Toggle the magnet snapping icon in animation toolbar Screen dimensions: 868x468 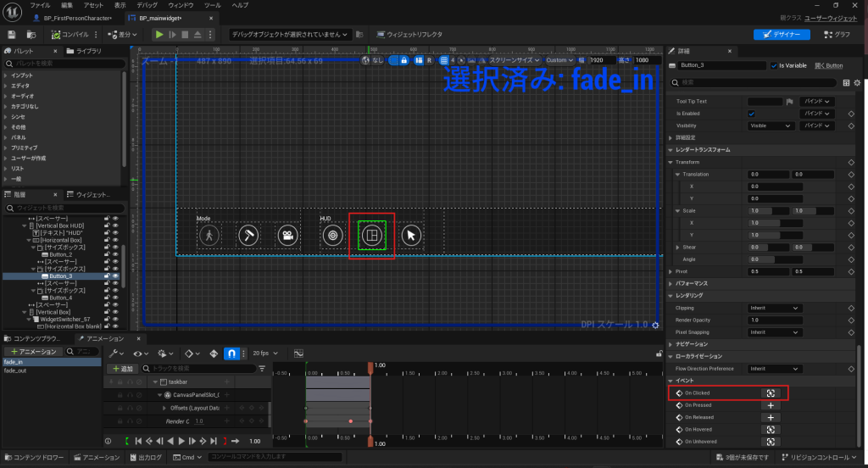231,352
